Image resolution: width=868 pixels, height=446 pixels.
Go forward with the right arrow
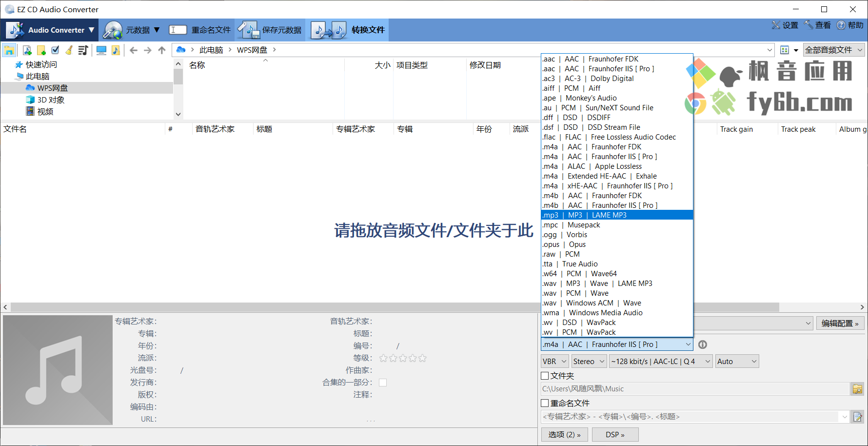[x=148, y=50]
